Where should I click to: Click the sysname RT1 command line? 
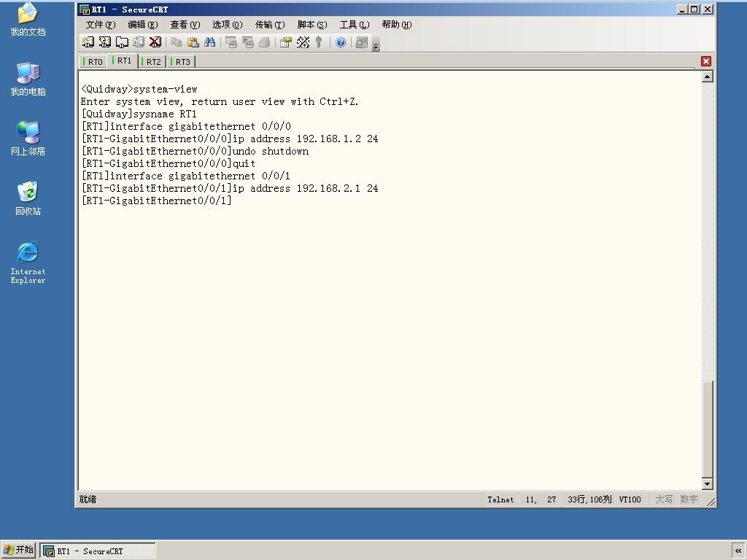(139, 114)
